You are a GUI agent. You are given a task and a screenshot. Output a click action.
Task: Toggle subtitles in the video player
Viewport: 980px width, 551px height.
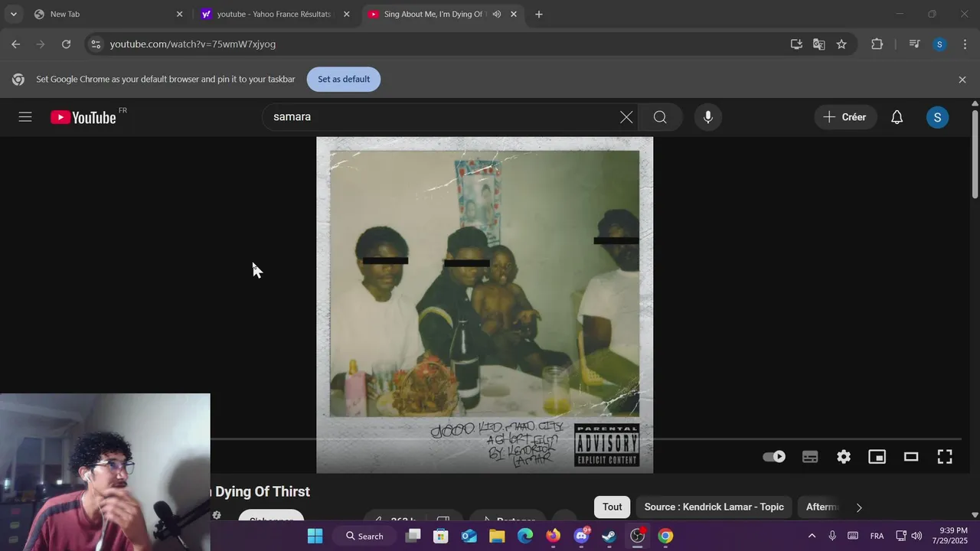click(810, 457)
